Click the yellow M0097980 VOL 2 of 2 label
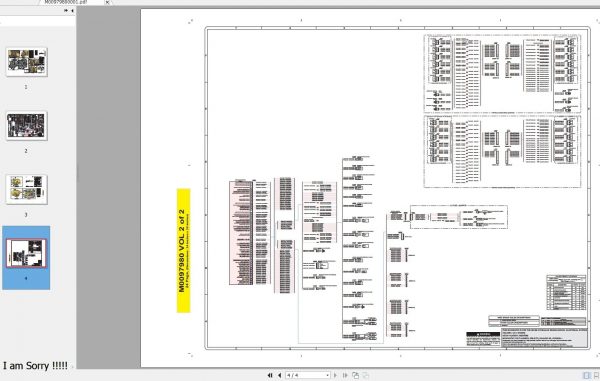600x381 pixels. click(x=184, y=251)
